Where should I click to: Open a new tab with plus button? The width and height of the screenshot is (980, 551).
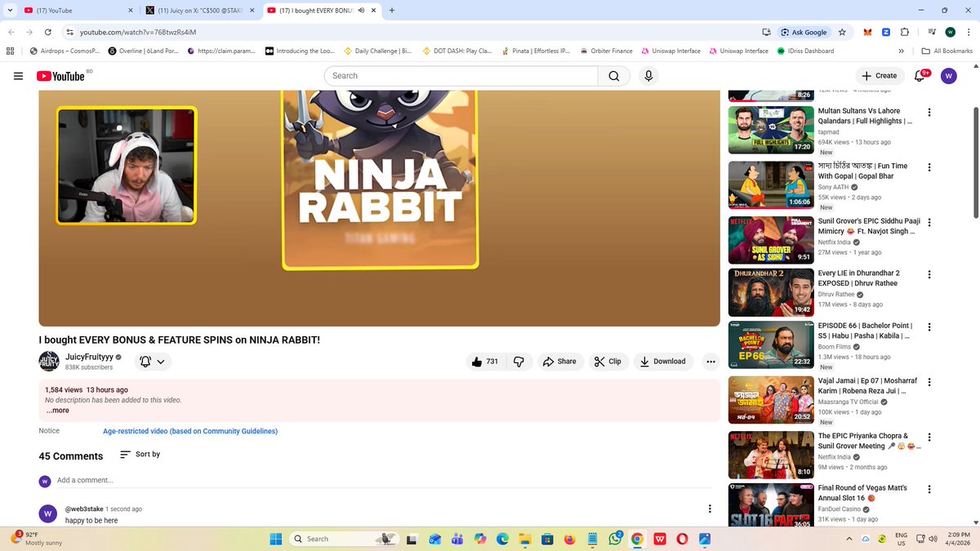coord(392,11)
